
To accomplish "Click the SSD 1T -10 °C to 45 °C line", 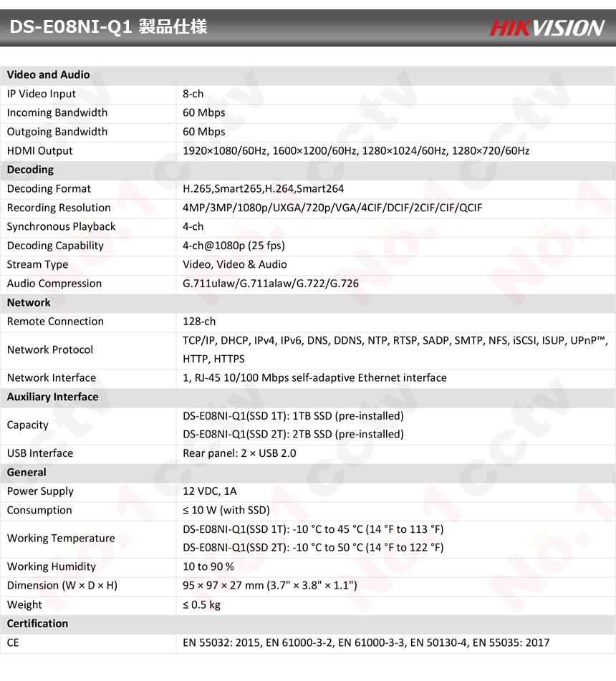I will click(x=313, y=529).
